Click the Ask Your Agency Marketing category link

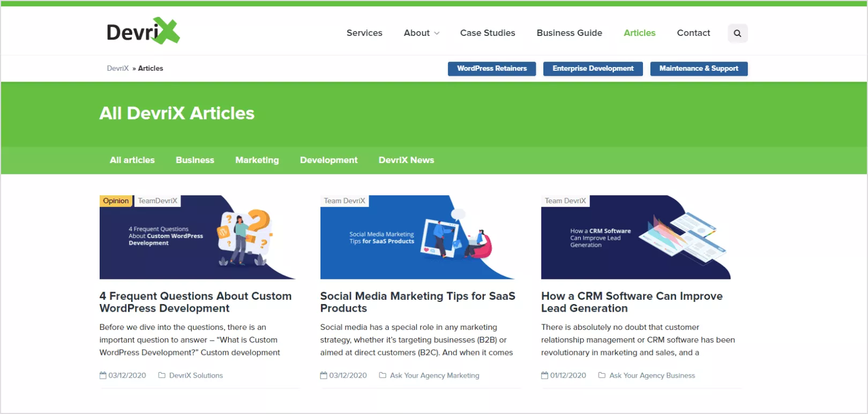point(435,375)
